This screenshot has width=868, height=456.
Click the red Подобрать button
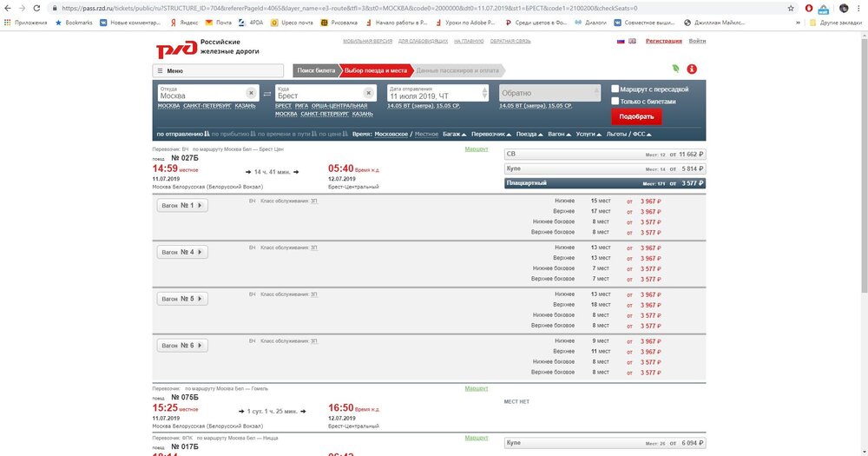point(636,116)
